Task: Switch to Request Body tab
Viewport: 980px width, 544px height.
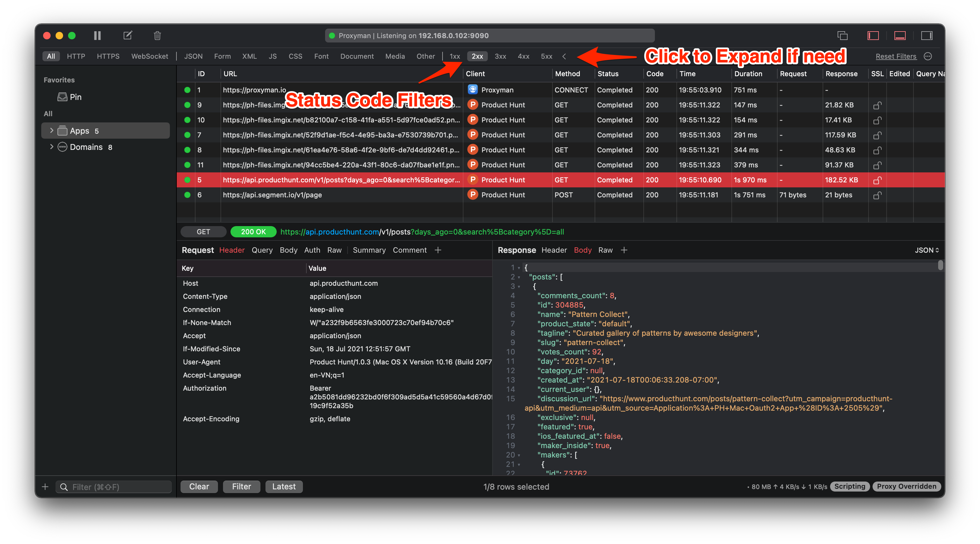Action: click(288, 250)
